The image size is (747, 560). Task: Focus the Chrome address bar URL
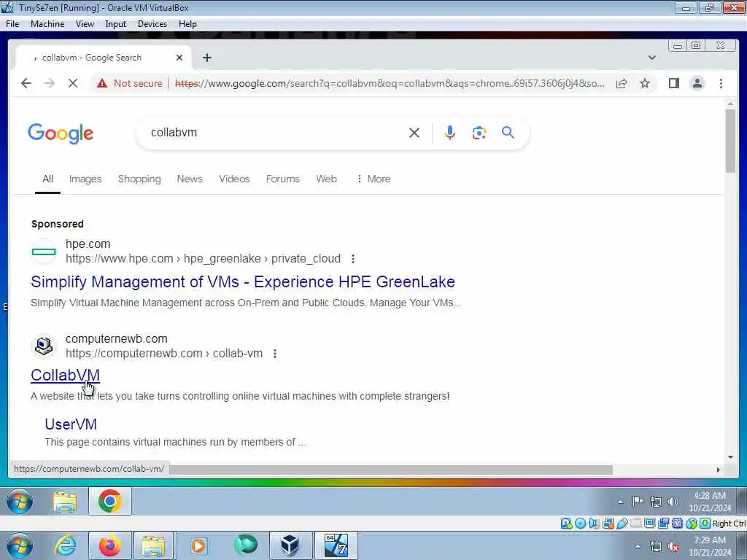(390, 83)
